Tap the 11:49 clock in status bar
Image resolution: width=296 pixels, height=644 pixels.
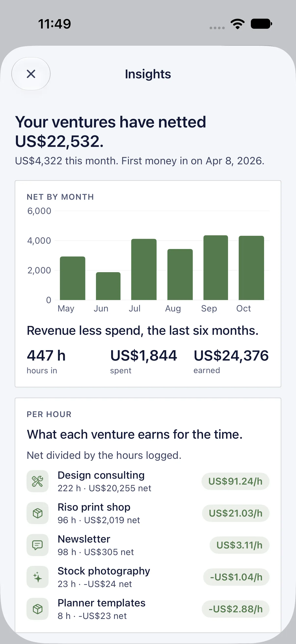coord(54,24)
